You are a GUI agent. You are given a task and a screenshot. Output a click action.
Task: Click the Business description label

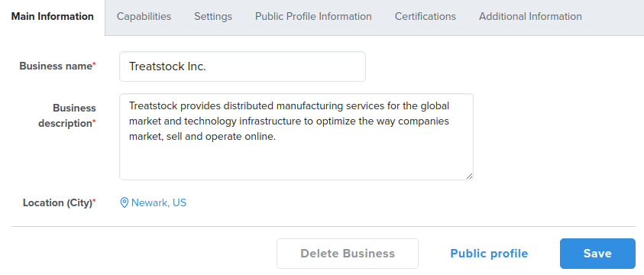(x=67, y=116)
